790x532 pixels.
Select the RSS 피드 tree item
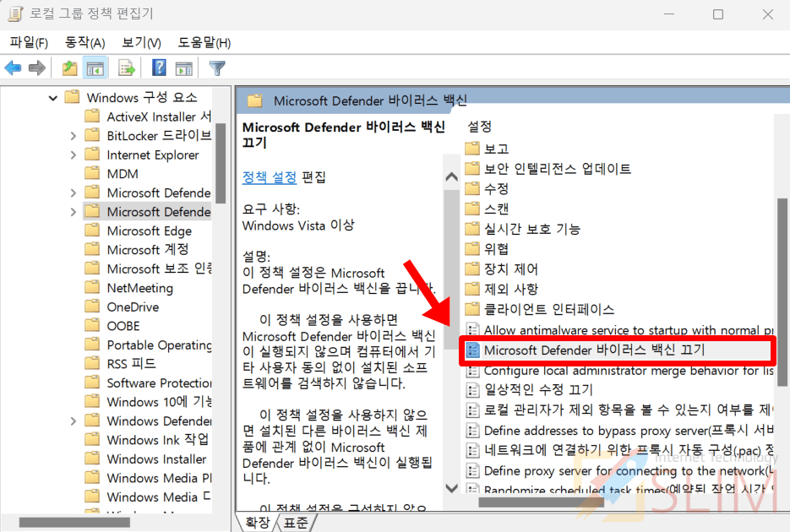coord(121,364)
